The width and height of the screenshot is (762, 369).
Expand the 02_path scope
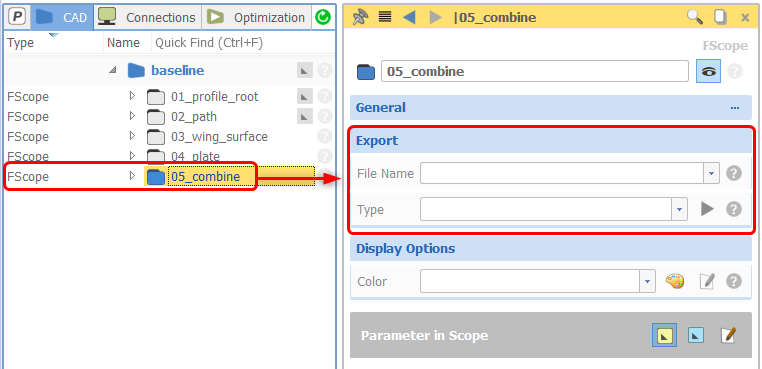click(132, 116)
